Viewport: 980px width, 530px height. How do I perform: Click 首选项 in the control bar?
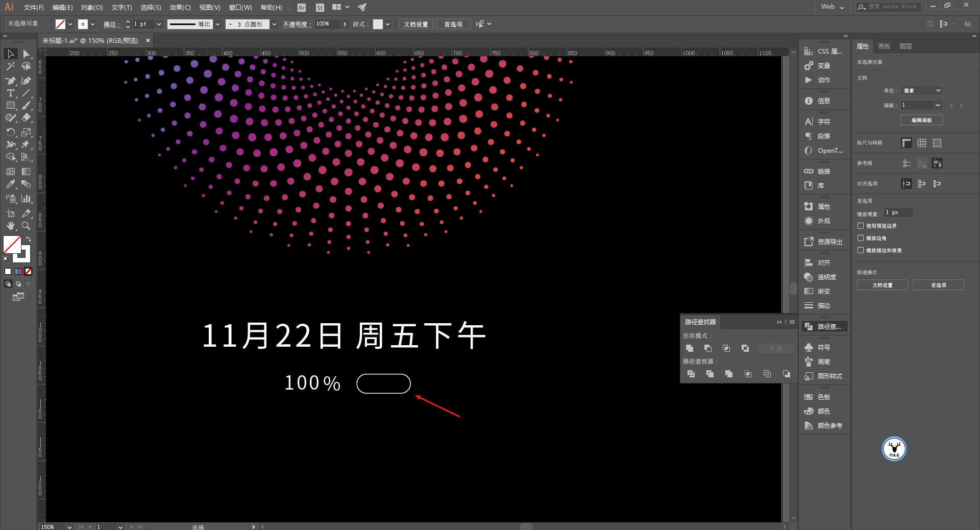[453, 24]
